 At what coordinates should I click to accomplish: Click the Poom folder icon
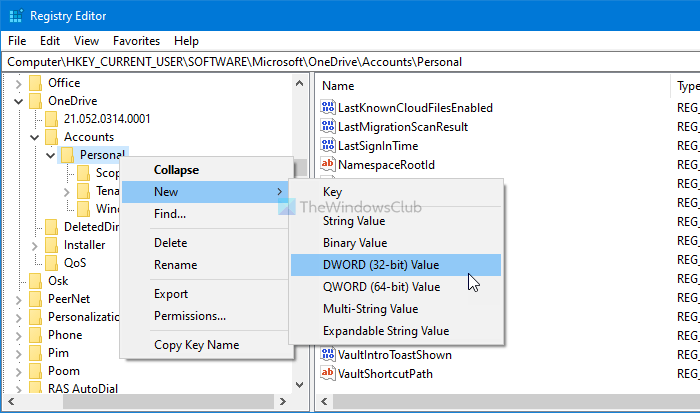click(36, 371)
